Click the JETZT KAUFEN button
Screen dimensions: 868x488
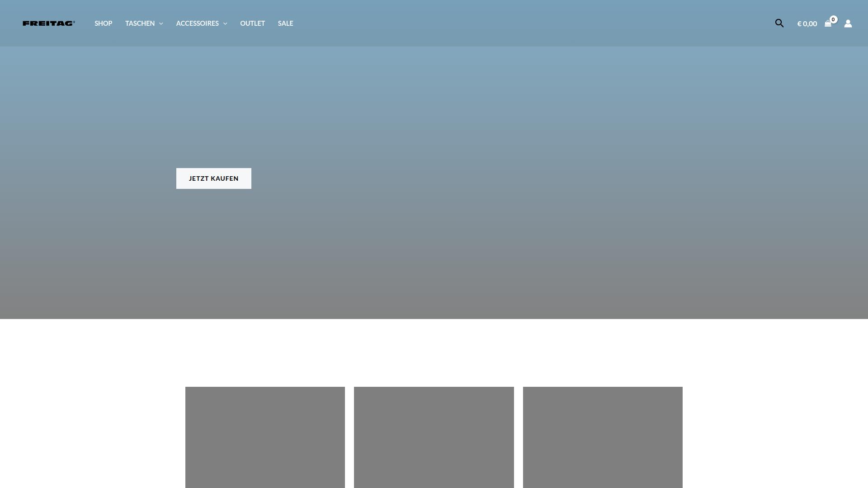[x=213, y=178]
